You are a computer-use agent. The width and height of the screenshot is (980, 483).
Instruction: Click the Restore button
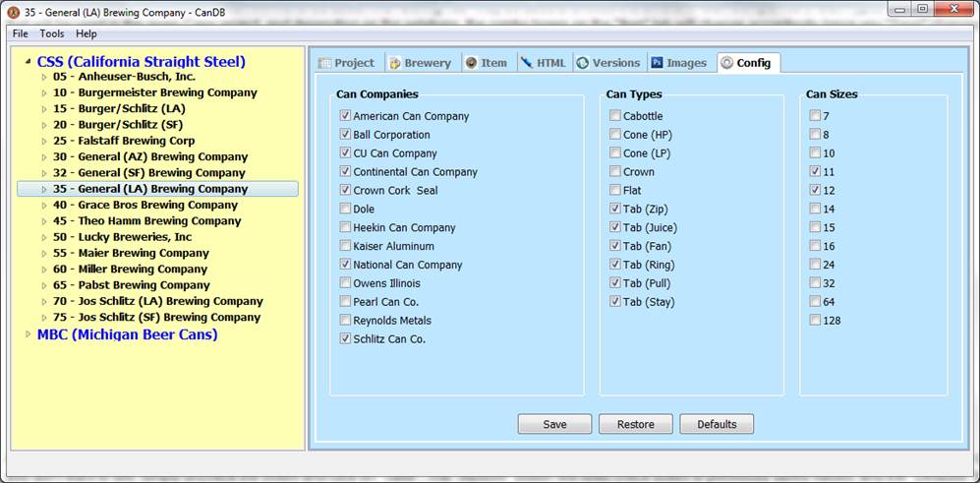pyautogui.click(x=636, y=424)
